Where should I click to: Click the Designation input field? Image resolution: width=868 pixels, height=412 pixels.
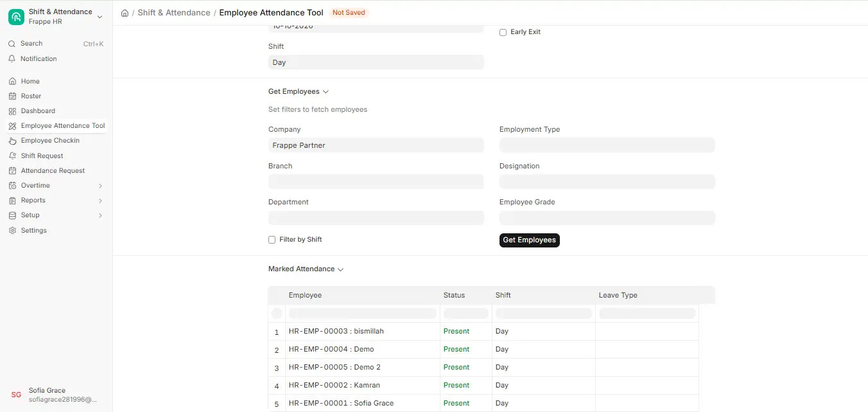[607, 182]
